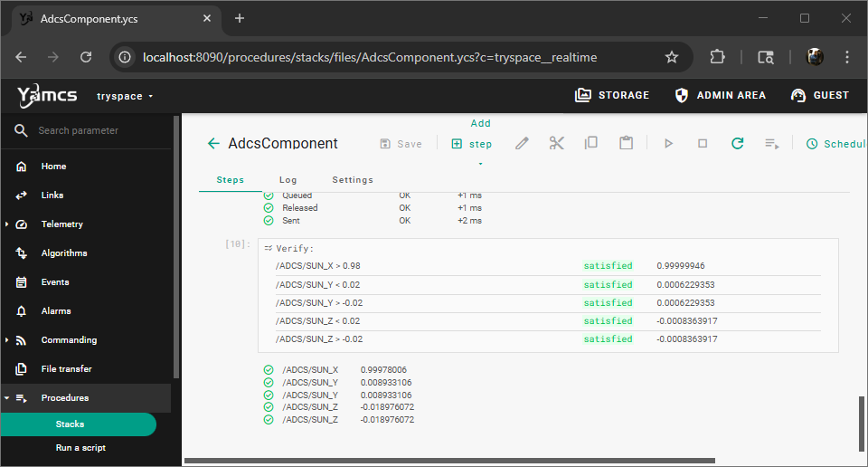Open the Add step menu

point(472,144)
